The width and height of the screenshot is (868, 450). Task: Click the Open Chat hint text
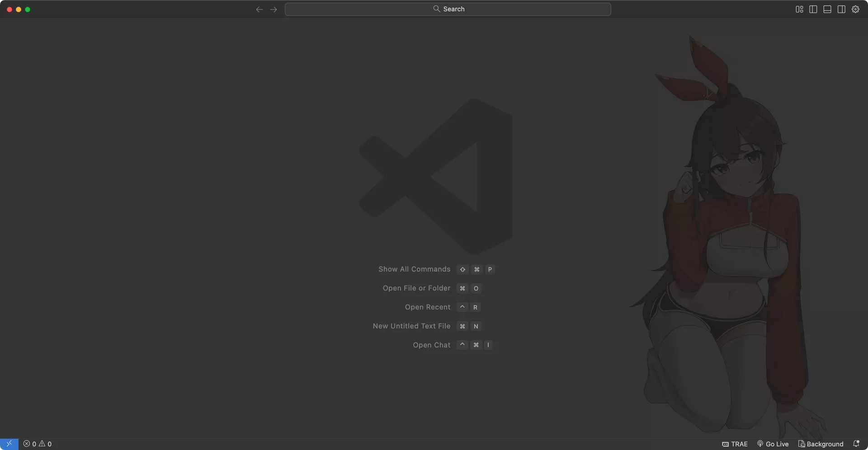click(x=431, y=345)
